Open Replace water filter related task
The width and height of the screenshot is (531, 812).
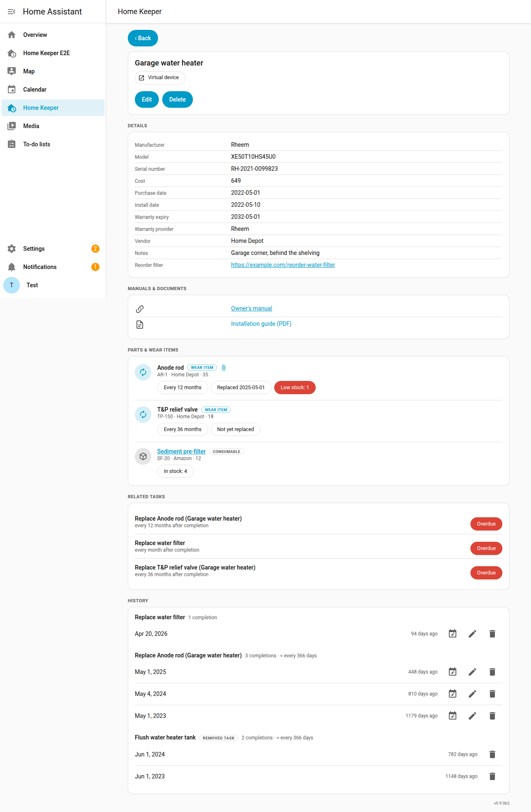pos(319,546)
